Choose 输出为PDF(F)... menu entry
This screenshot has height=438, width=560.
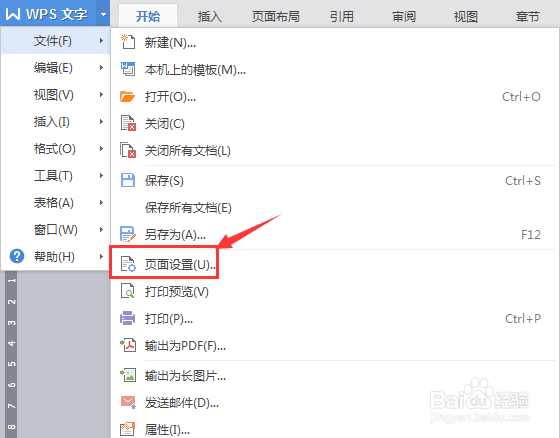(x=335, y=345)
